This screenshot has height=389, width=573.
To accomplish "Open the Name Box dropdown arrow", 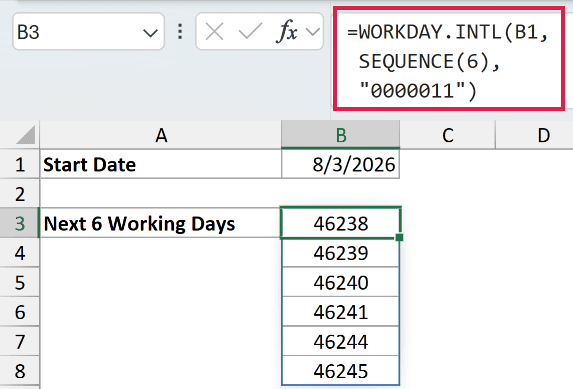I will [x=150, y=33].
